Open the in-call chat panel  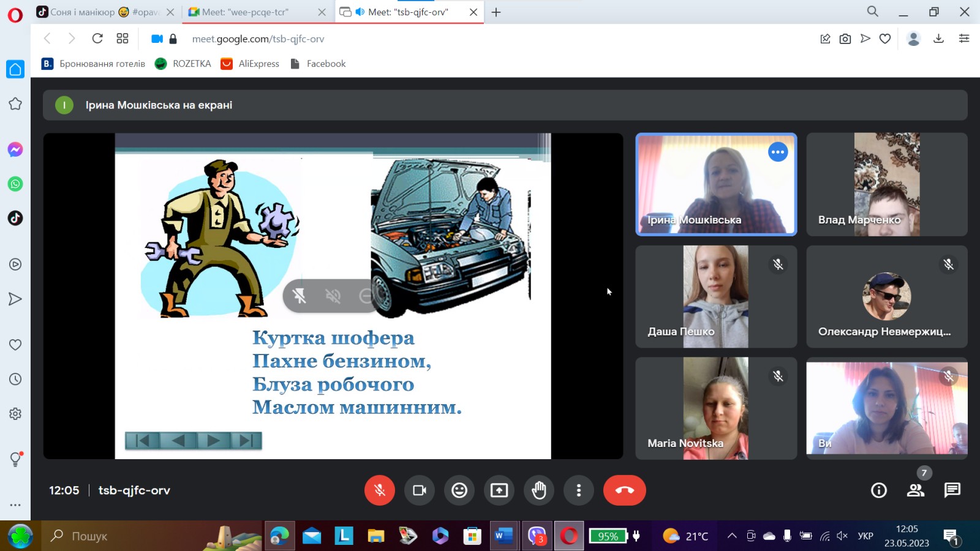pos(952,490)
